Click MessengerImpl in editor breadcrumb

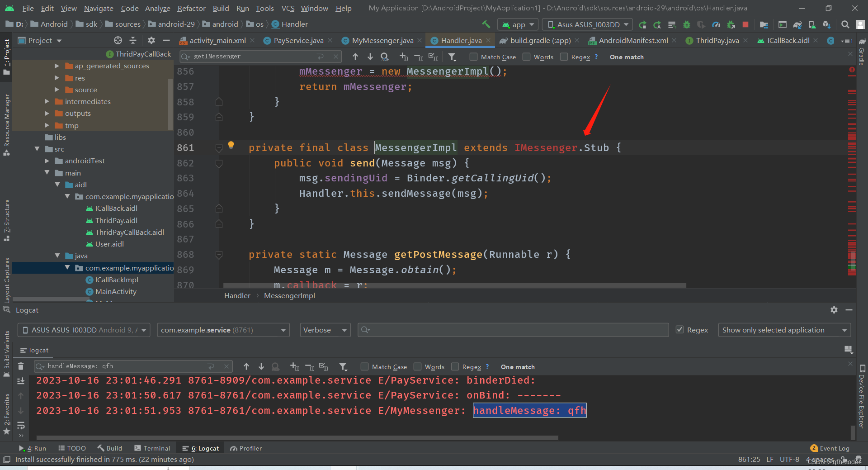(289, 295)
